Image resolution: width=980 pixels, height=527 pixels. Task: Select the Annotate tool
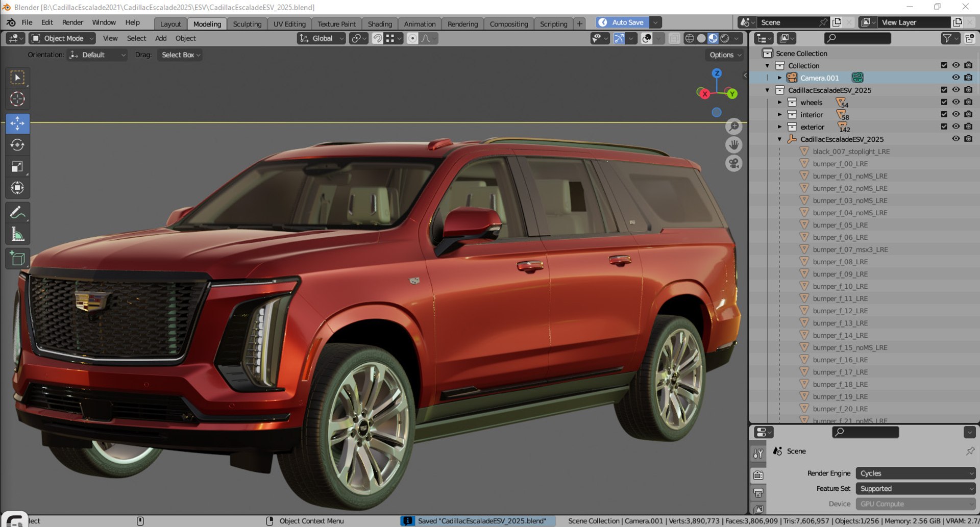[x=17, y=213]
